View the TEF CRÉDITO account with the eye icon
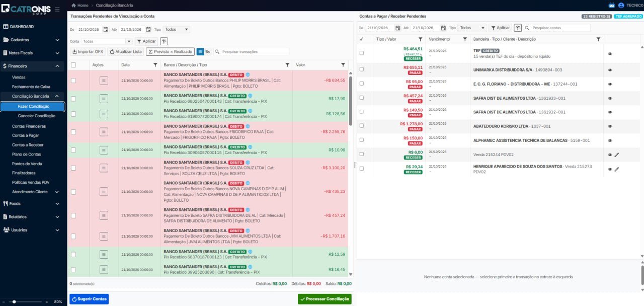The width and height of the screenshot is (644, 306). pyautogui.click(x=610, y=53)
